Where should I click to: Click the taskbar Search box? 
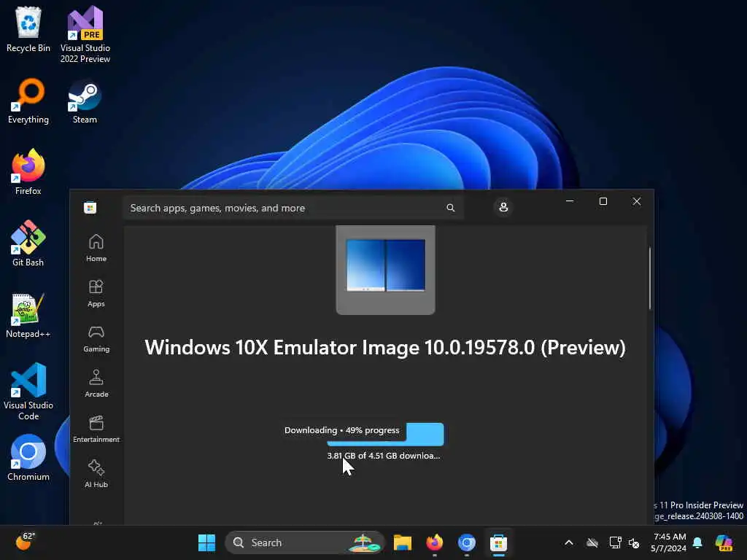tap(304, 542)
